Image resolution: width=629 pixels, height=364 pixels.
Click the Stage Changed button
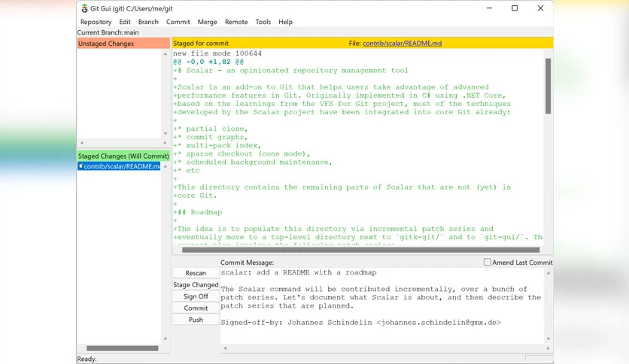tap(196, 284)
